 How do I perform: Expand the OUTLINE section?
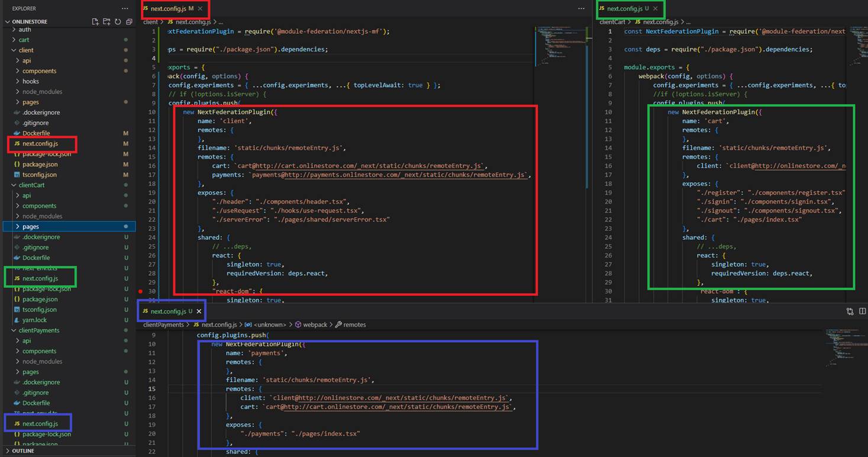(23, 451)
